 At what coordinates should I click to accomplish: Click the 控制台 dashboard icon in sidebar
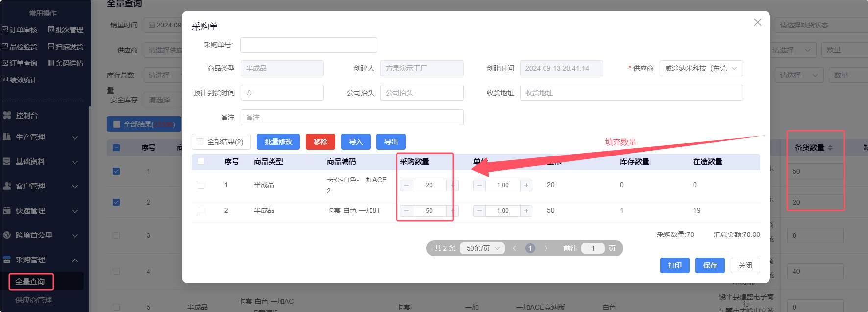[x=7, y=116]
